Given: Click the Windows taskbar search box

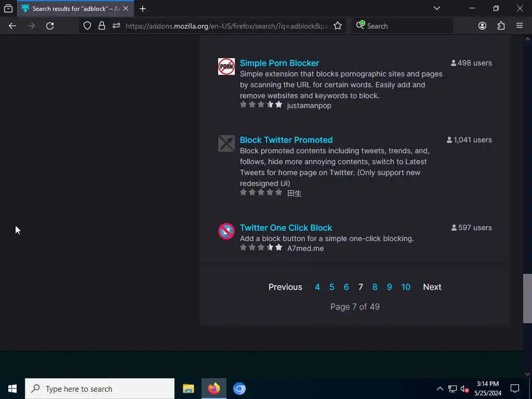Looking at the screenshot, I should 100,389.
